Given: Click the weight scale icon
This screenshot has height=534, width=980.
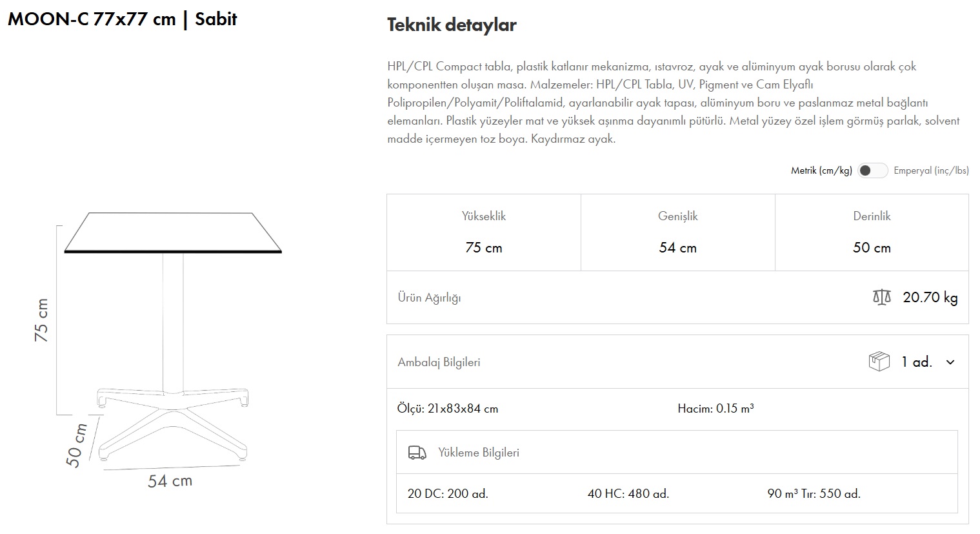Looking at the screenshot, I should click(x=881, y=297).
